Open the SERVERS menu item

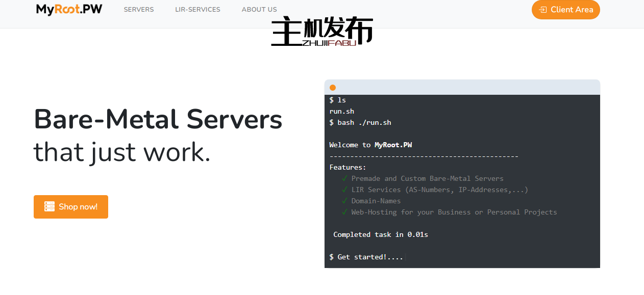tap(139, 10)
